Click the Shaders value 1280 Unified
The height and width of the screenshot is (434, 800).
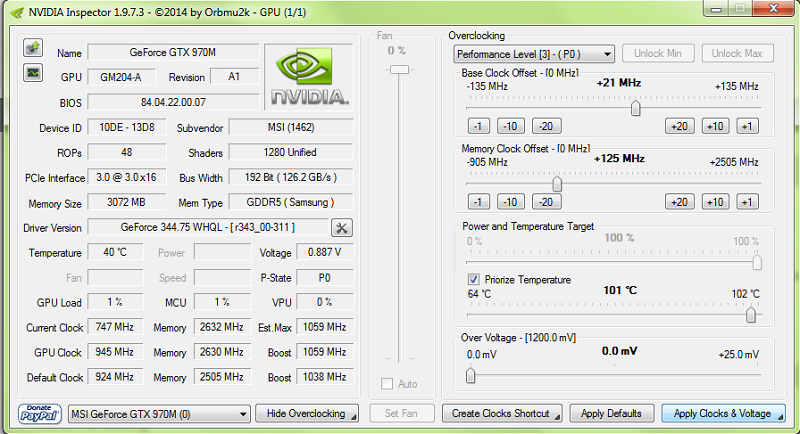coord(291,152)
